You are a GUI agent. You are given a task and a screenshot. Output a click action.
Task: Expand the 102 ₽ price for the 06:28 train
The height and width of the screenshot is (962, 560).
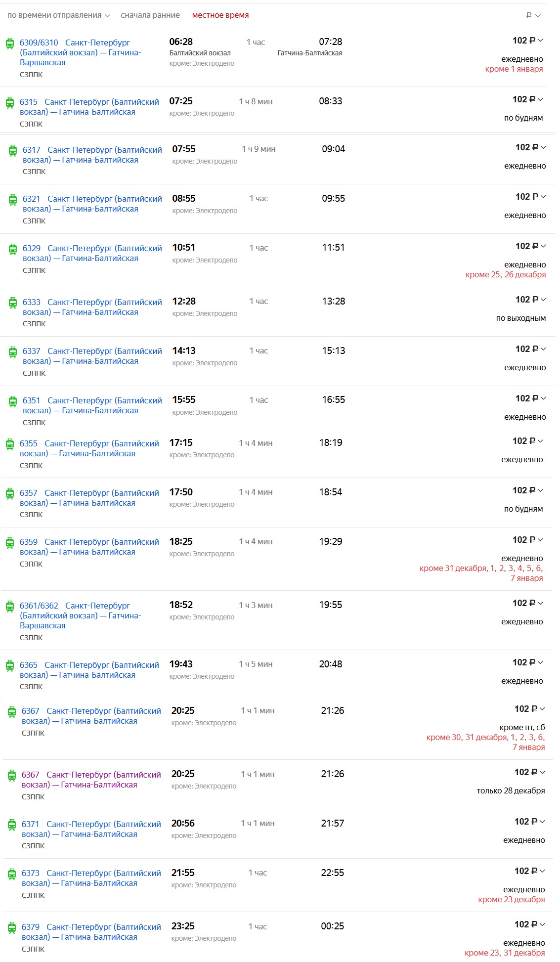(527, 41)
